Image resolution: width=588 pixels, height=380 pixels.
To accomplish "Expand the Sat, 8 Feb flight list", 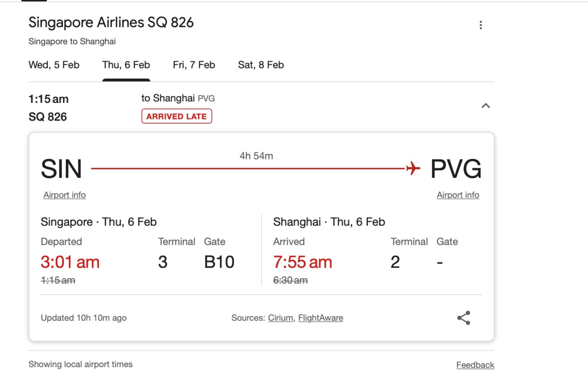I will point(260,65).
